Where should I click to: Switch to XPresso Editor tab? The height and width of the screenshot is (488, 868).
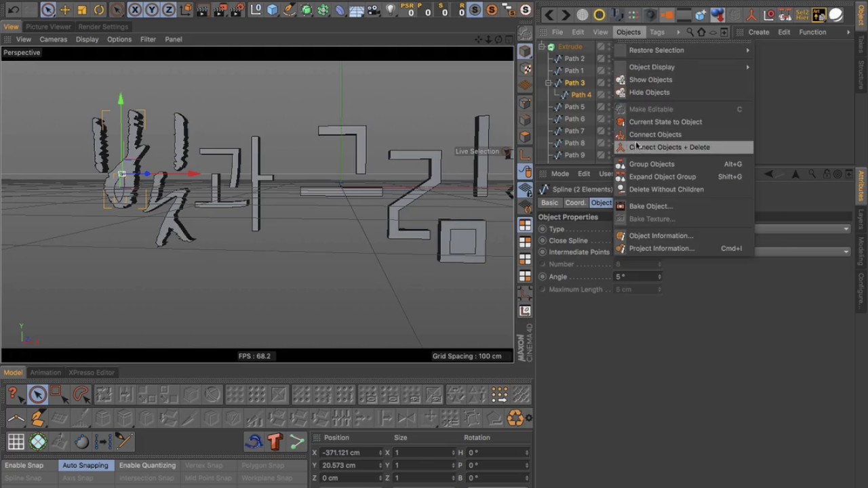[92, 373]
